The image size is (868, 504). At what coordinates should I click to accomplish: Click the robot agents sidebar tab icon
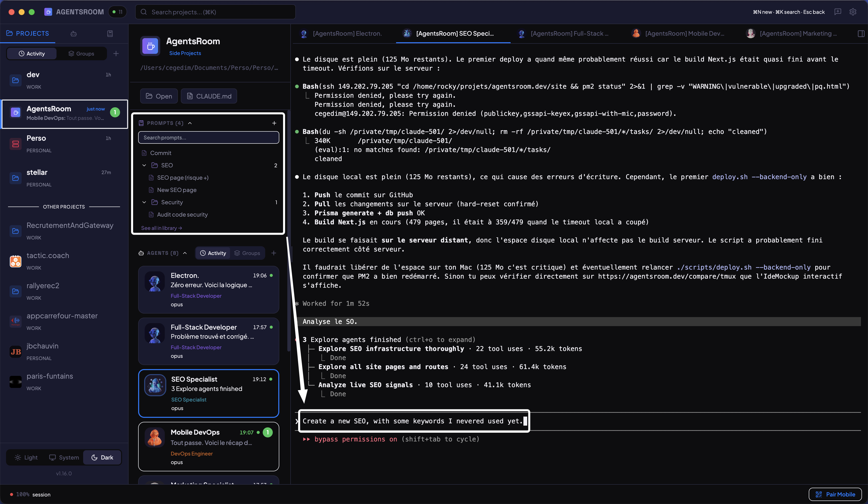[73, 33]
